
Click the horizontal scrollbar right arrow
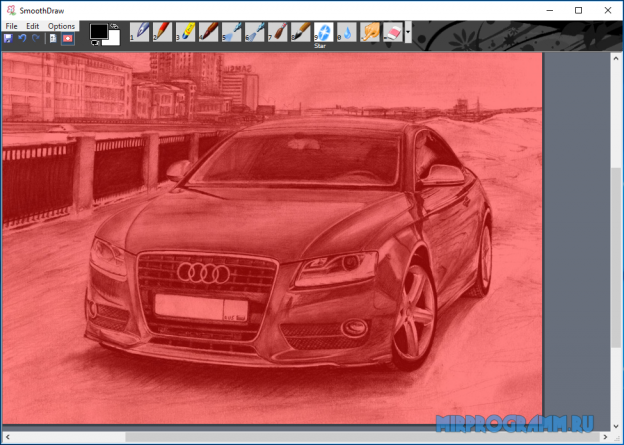(605, 437)
